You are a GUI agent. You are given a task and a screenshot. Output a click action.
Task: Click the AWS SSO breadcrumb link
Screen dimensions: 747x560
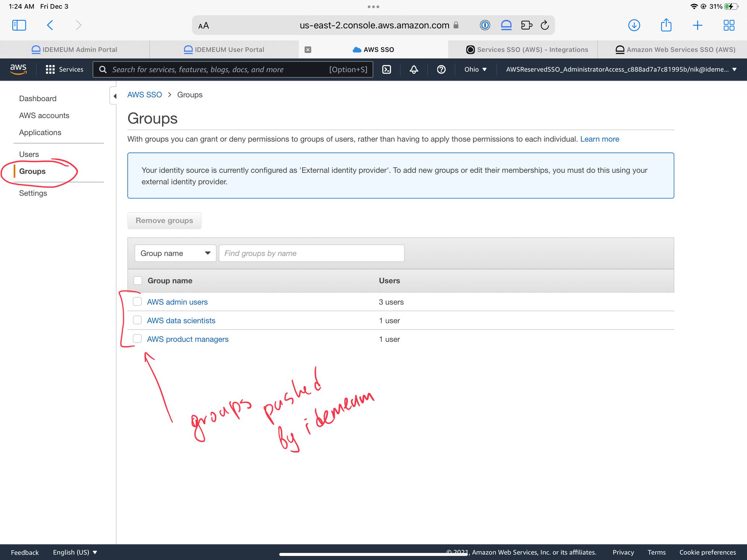tap(145, 95)
